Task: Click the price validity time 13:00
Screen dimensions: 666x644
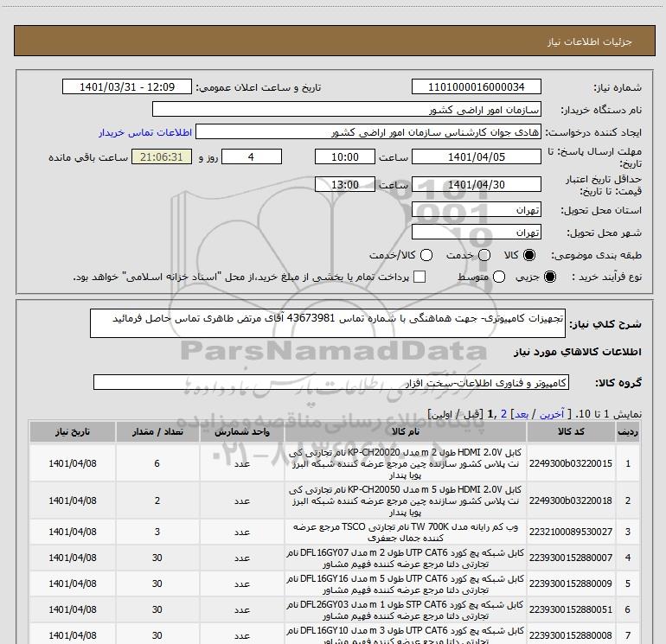Action: [x=345, y=184]
